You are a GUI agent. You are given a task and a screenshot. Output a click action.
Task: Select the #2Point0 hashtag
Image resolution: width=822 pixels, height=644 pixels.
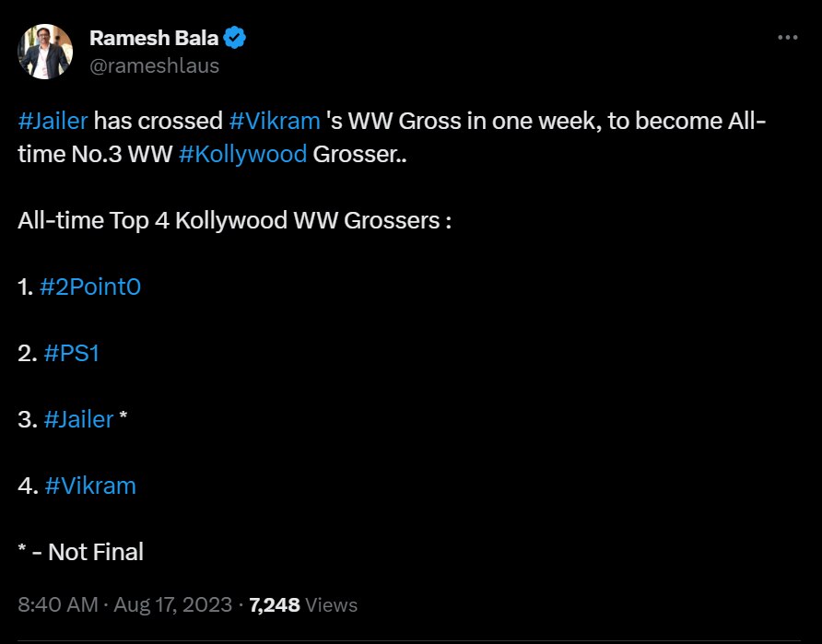90,287
